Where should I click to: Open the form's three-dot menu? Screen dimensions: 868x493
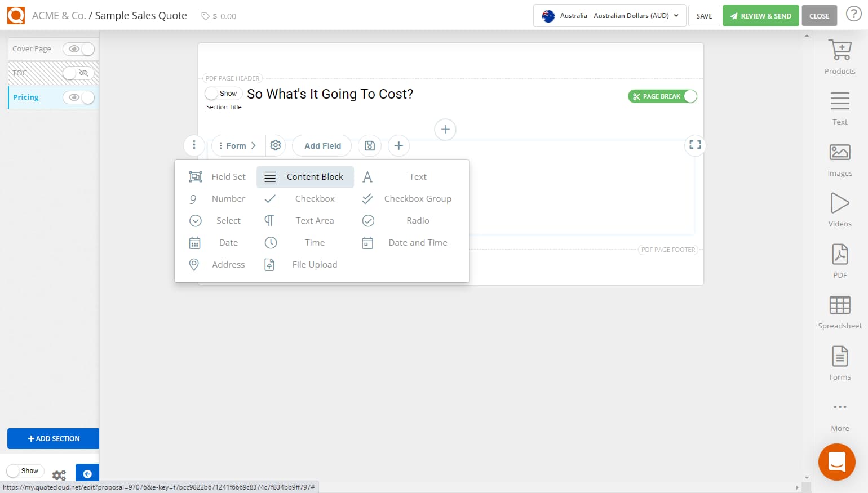[194, 145]
